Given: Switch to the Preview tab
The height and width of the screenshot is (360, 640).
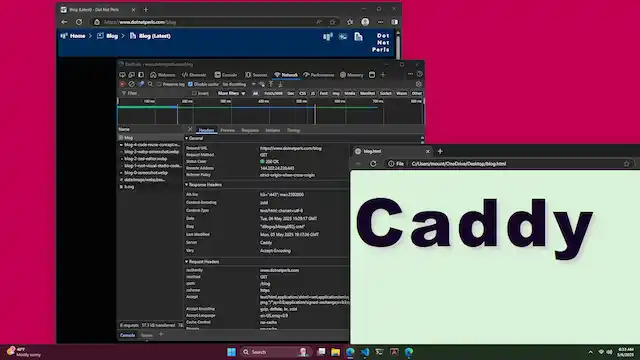Looking at the screenshot, I should pyautogui.click(x=227, y=130).
